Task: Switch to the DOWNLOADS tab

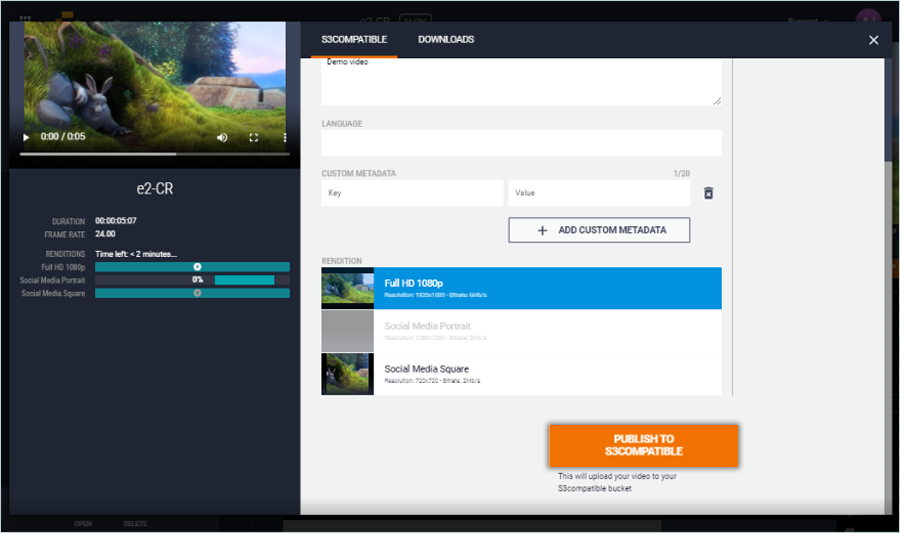Action: point(446,40)
